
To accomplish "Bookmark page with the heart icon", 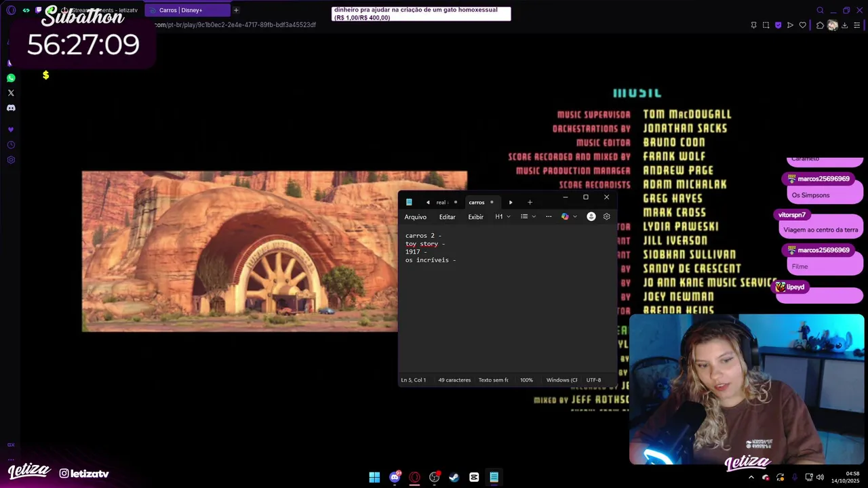I will pyautogui.click(x=802, y=25).
